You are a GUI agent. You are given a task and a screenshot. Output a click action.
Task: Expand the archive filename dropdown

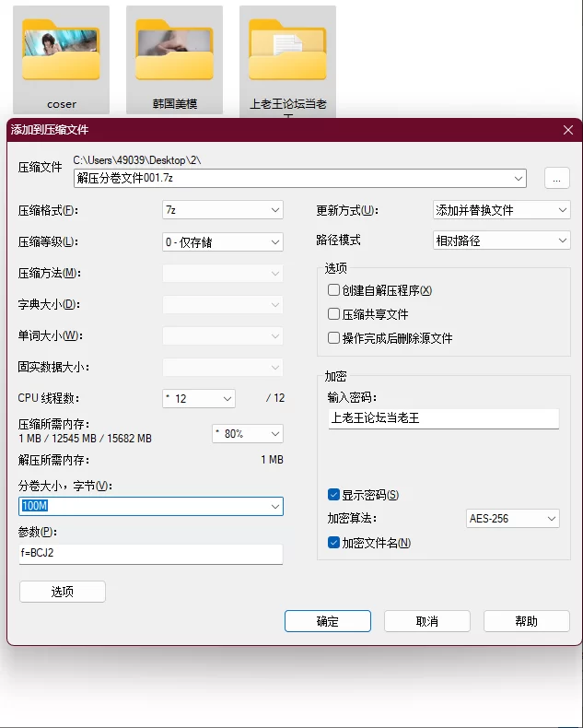coord(519,178)
